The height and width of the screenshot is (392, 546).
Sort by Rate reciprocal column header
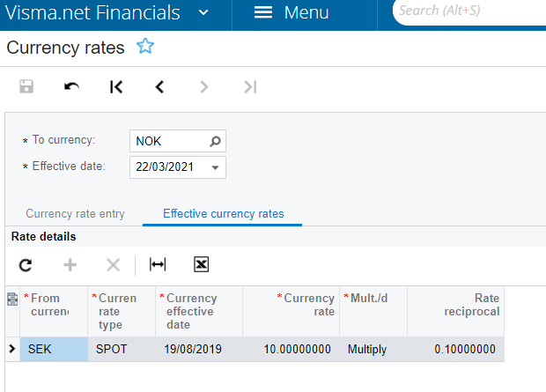455,311
